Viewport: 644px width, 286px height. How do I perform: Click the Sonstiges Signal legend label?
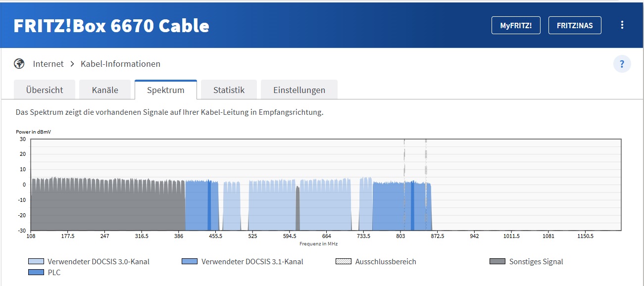pyautogui.click(x=536, y=262)
